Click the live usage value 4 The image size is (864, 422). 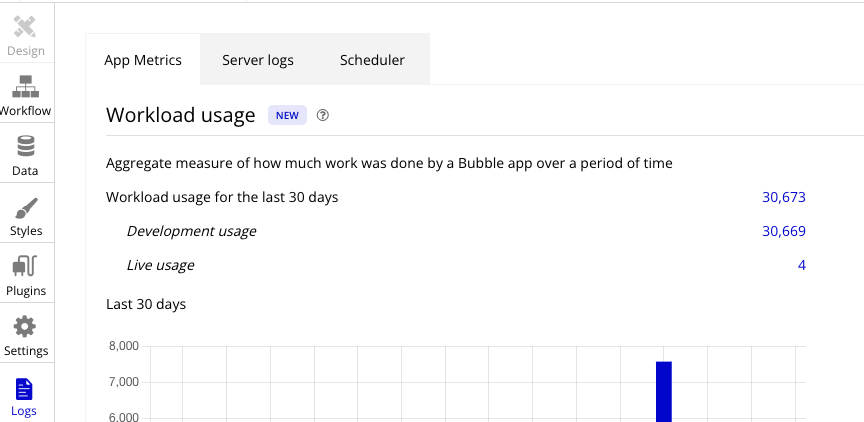(x=801, y=265)
